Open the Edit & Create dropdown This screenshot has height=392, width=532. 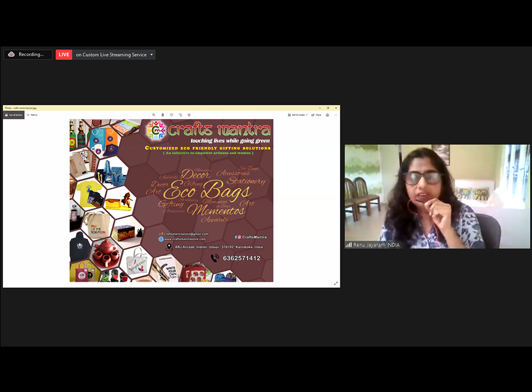297,115
